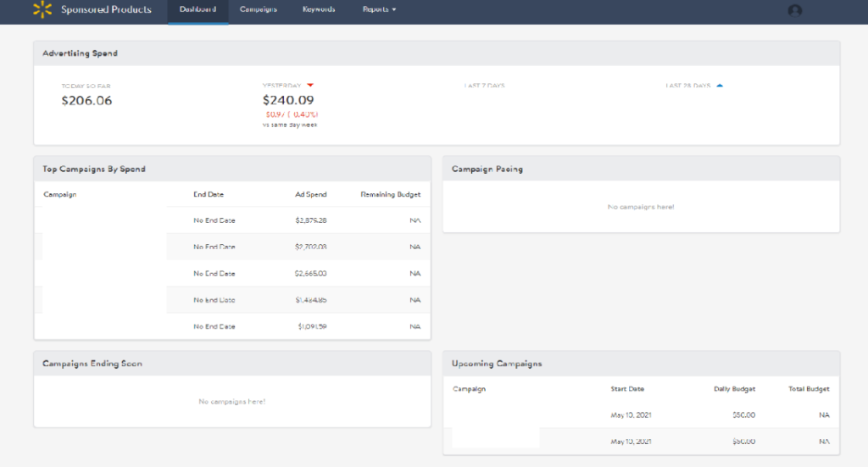Click the Daily Budget column header
This screenshot has width=868, height=467.
(x=734, y=389)
